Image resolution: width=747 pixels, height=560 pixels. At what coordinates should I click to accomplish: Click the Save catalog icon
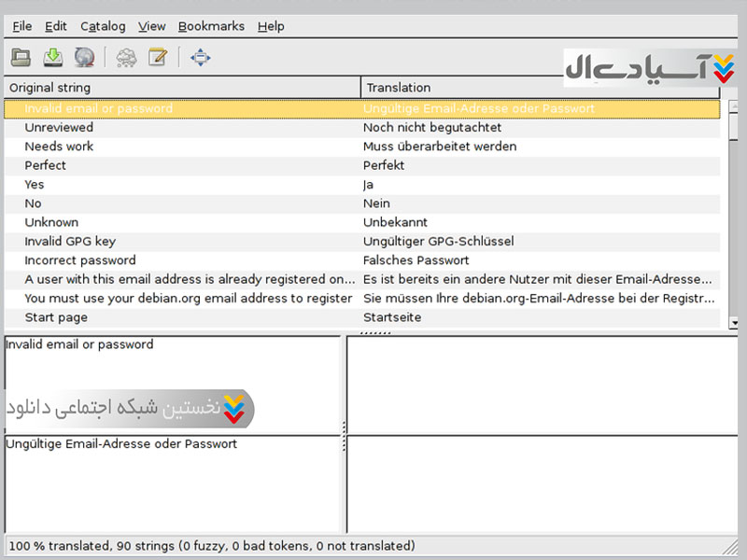[53, 58]
